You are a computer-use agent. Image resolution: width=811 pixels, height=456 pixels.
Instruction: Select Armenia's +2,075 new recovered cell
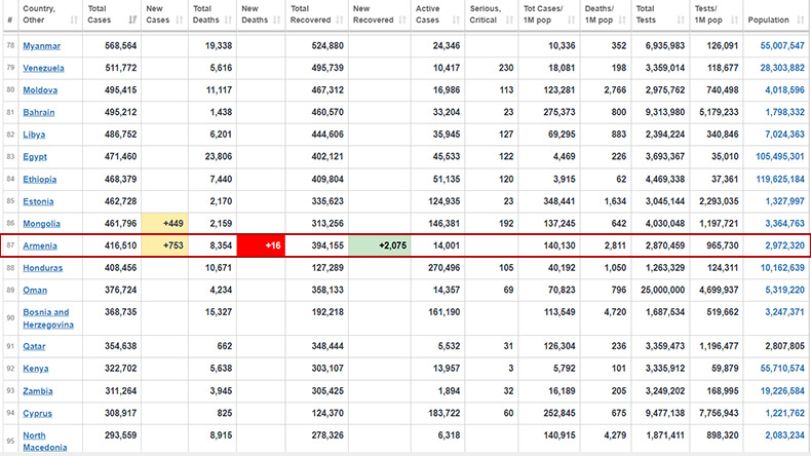coord(380,246)
